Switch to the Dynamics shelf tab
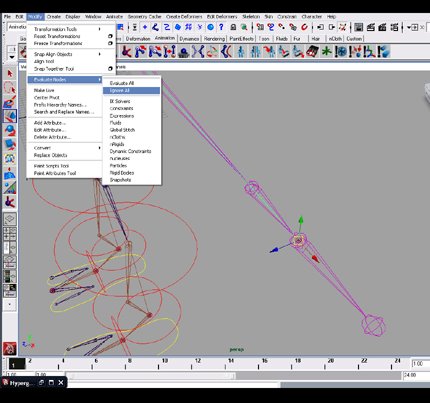Screen dimensions: 430x403 [x=189, y=39]
